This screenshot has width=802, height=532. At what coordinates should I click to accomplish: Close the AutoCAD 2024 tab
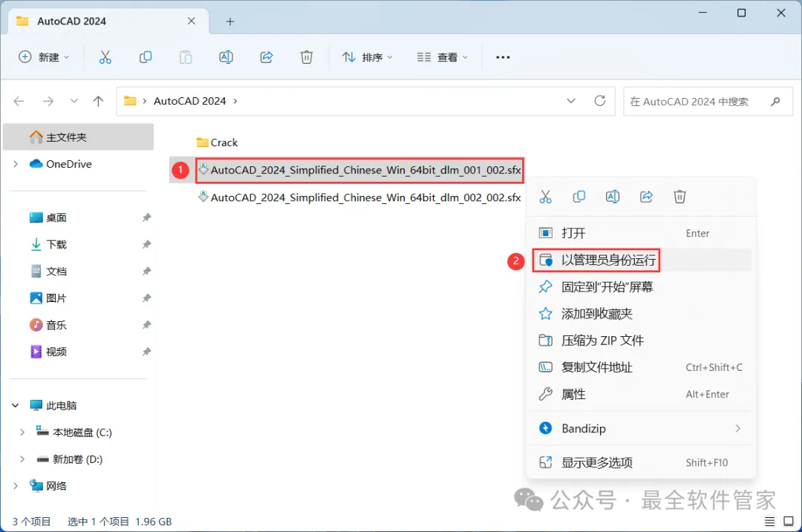[192, 21]
